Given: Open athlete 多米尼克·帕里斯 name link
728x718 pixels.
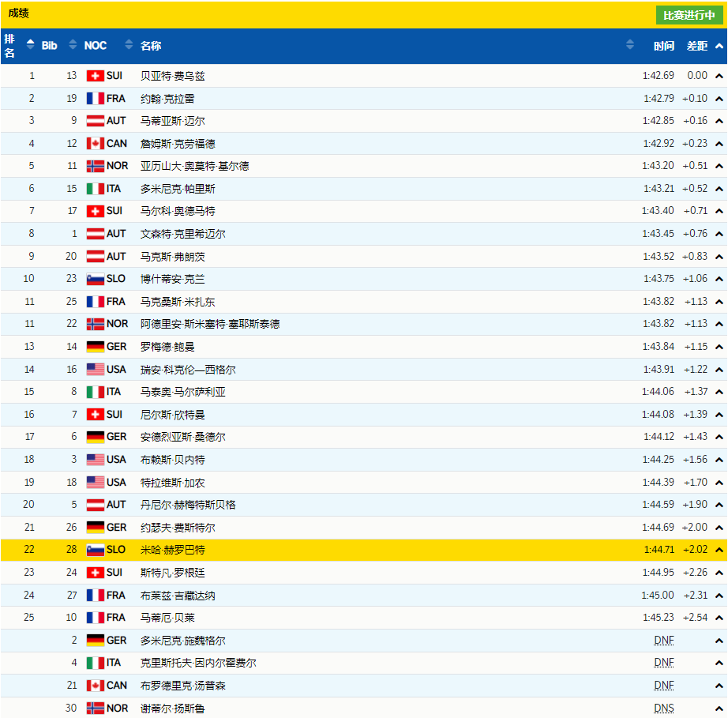Looking at the screenshot, I should point(178,189).
